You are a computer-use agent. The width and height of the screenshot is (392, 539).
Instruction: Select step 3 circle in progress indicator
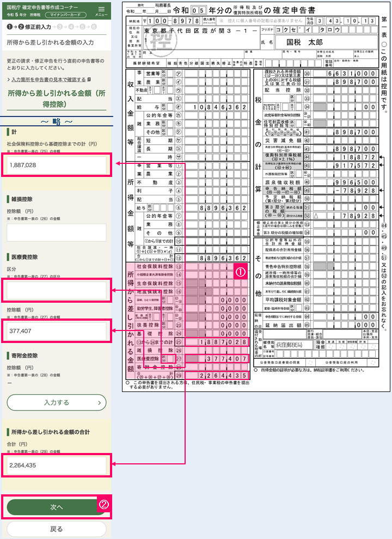click(60, 27)
